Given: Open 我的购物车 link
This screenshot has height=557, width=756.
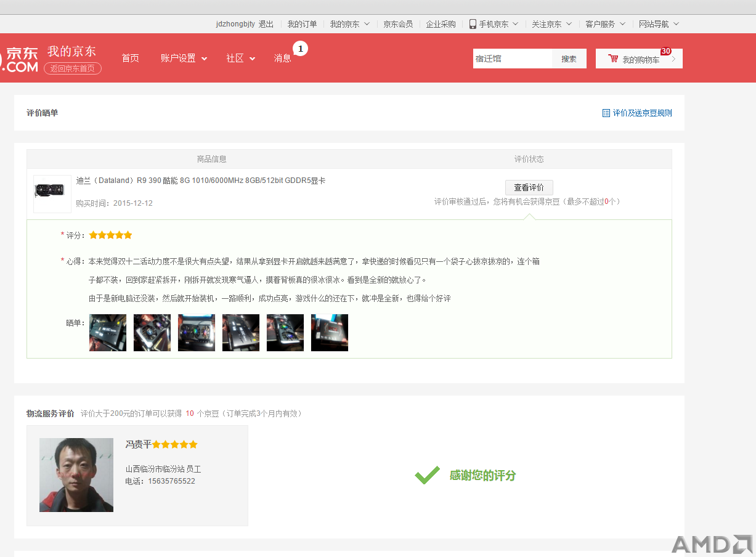Looking at the screenshot, I should 641,60.
